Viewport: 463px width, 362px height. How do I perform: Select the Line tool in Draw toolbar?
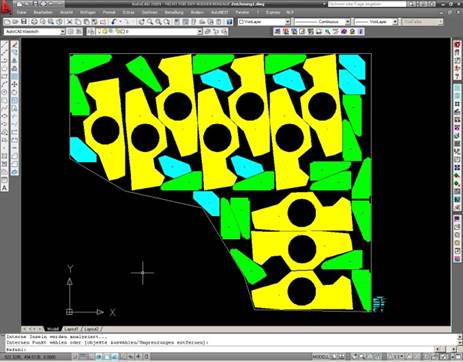(x=5, y=44)
